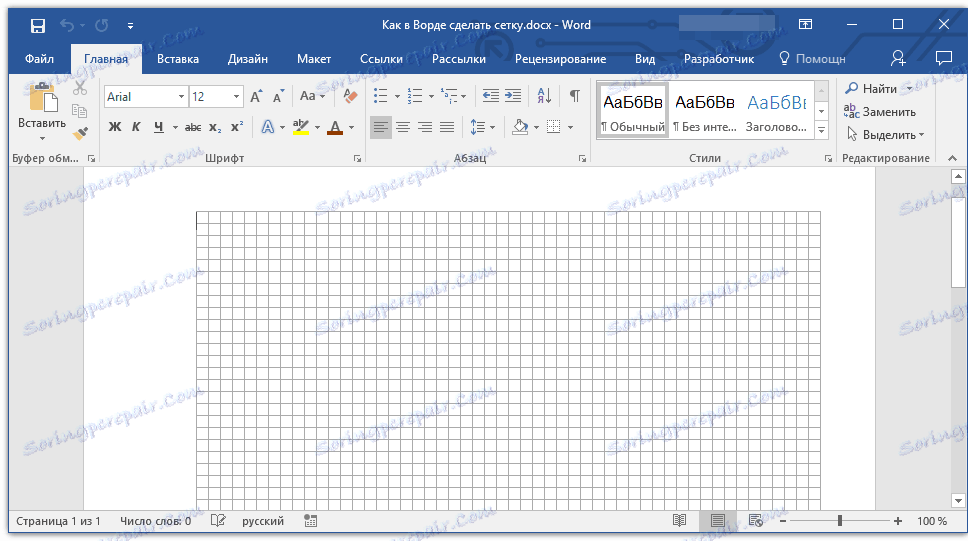Switch to the Макет tab

coord(314,59)
